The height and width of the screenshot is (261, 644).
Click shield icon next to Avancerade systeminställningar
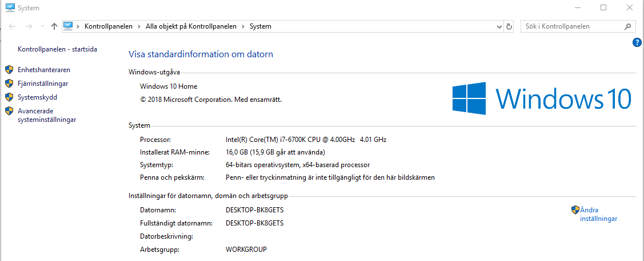click(9, 110)
